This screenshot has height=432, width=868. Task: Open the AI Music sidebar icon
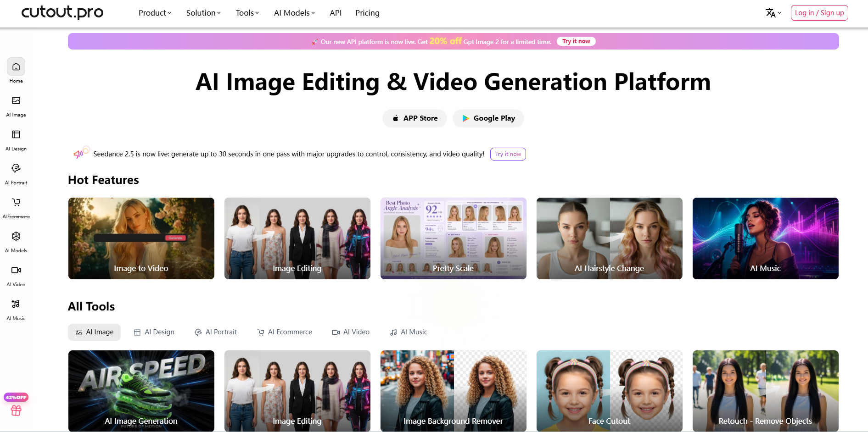coord(16,305)
